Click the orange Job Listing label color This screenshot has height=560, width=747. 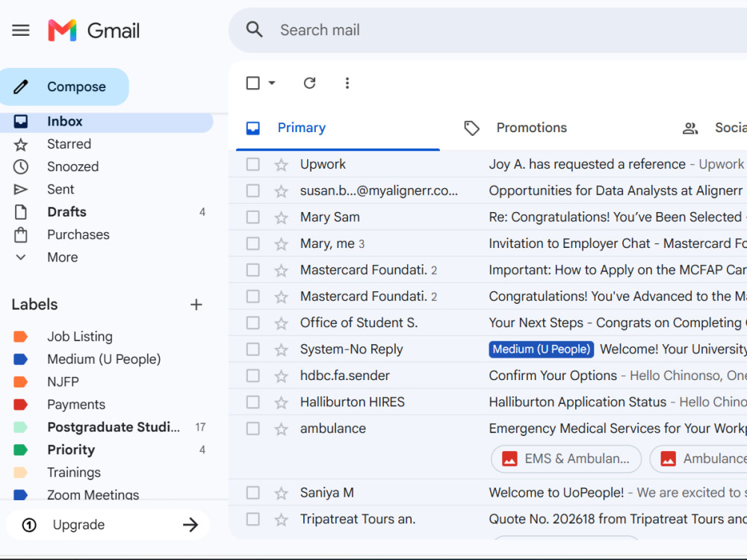click(x=20, y=337)
